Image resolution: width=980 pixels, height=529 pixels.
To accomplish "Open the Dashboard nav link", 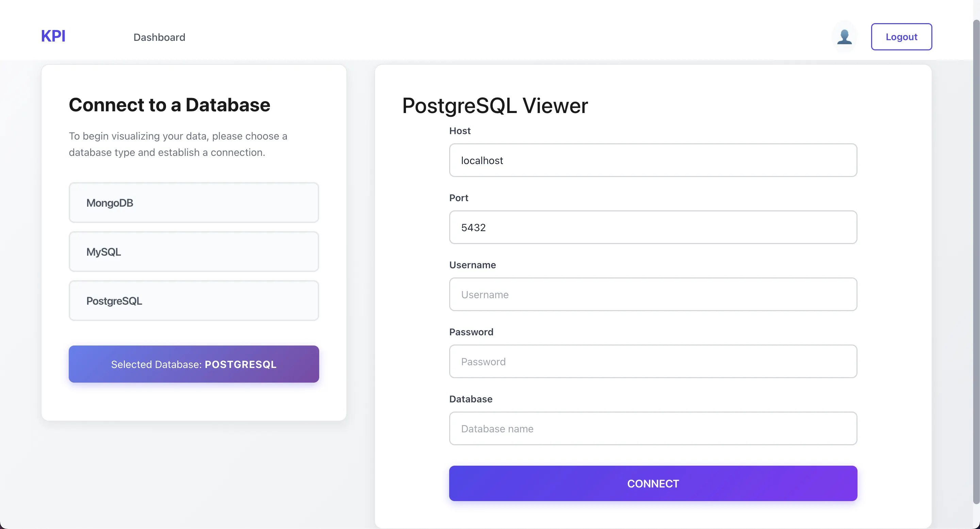I will tap(159, 37).
